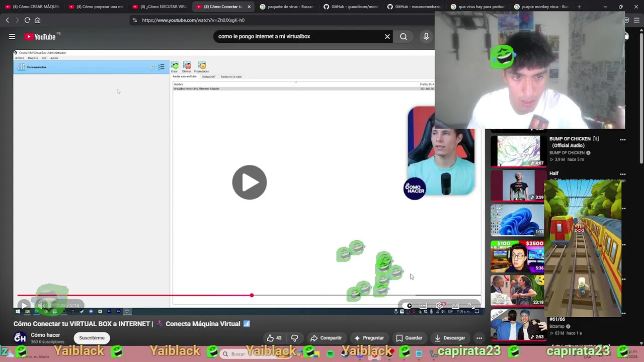Enter fullscreen on the video player
This screenshot has width=644, height=362.
click(x=471, y=306)
